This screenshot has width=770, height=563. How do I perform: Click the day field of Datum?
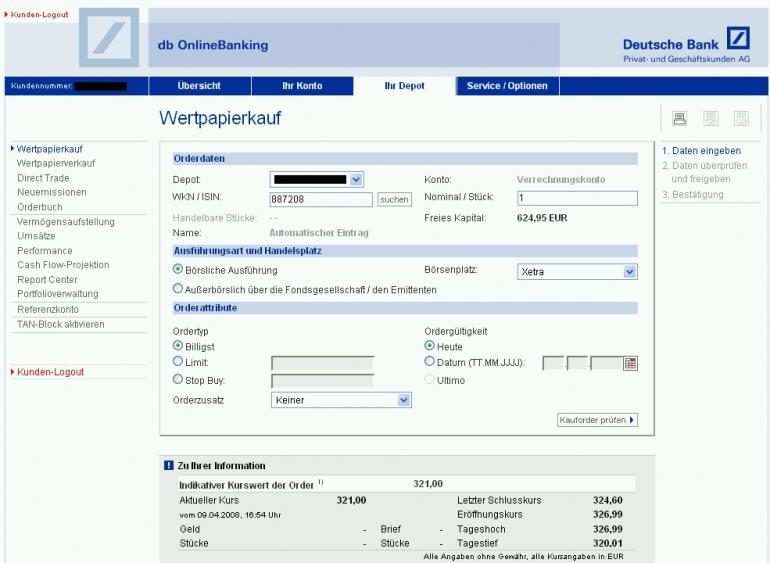point(553,364)
